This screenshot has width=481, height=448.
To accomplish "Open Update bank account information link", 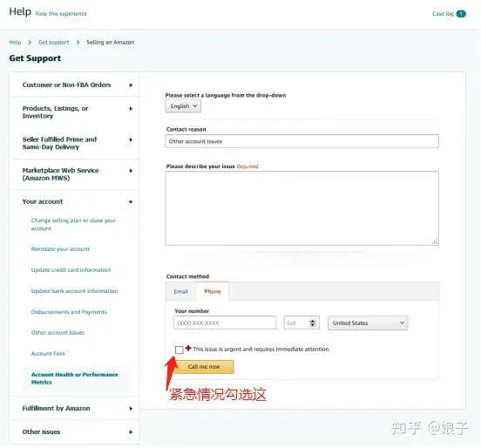I will (x=74, y=291).
